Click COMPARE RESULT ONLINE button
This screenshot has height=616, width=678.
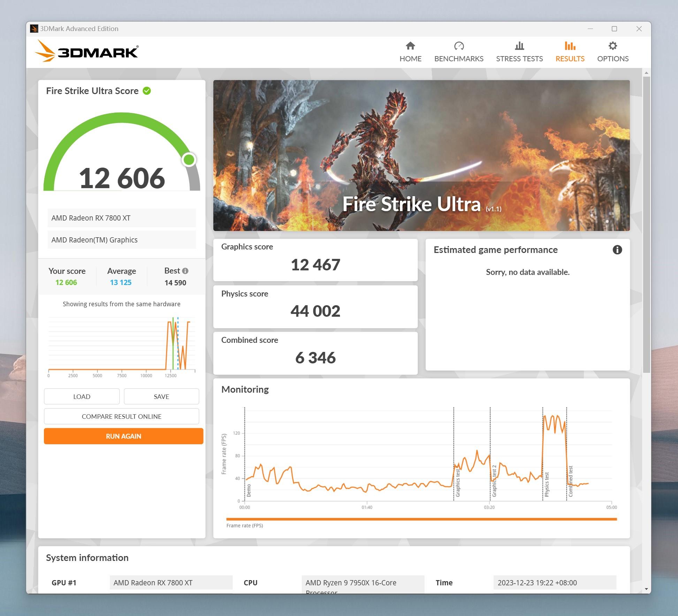(x=122, y=416)
